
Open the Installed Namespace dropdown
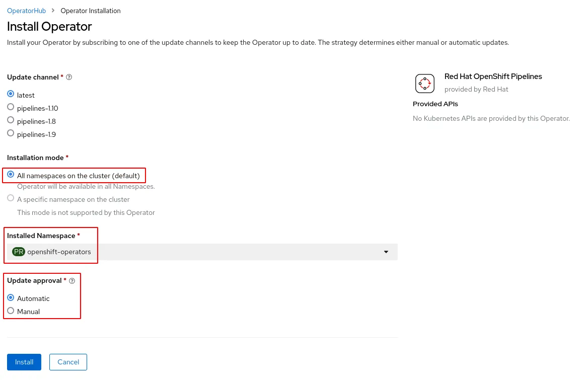pos(202,252)
